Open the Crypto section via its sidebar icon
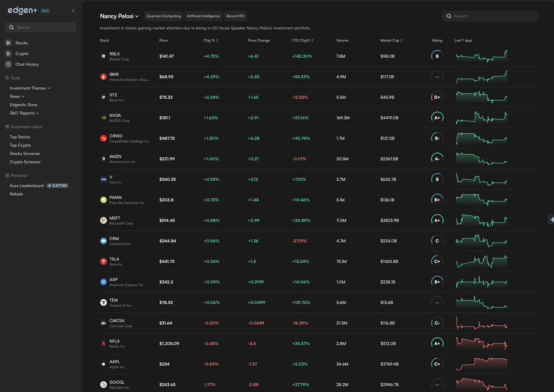 coord(8,53)
